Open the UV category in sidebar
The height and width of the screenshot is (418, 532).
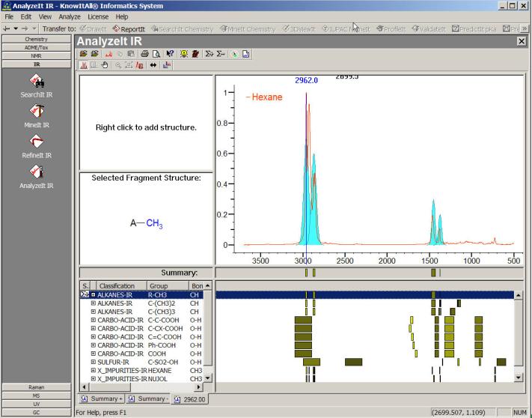(37, 404)
